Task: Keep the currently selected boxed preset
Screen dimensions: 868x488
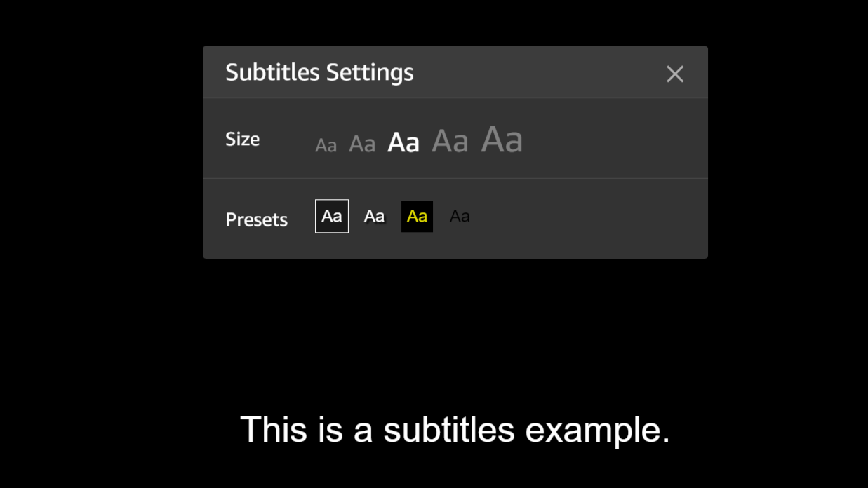Action: [x=332, y=216]
